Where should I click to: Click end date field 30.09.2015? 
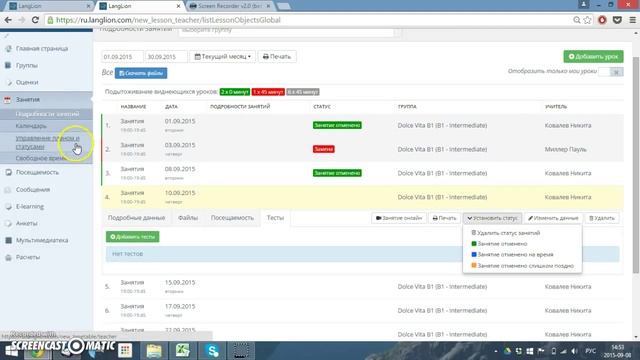(166, 56)
